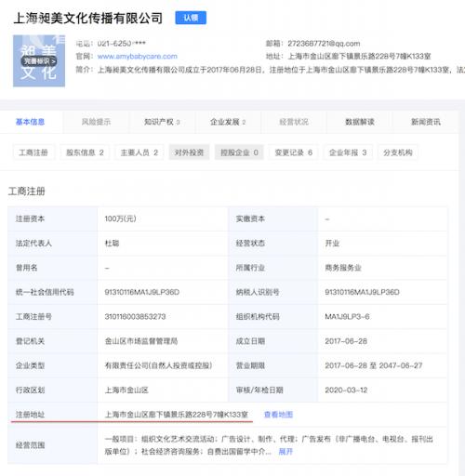Select the 控股企业 0 sub-tab
Screen dimensions: 465x476
pyautogui.click(x=239, y=152)
